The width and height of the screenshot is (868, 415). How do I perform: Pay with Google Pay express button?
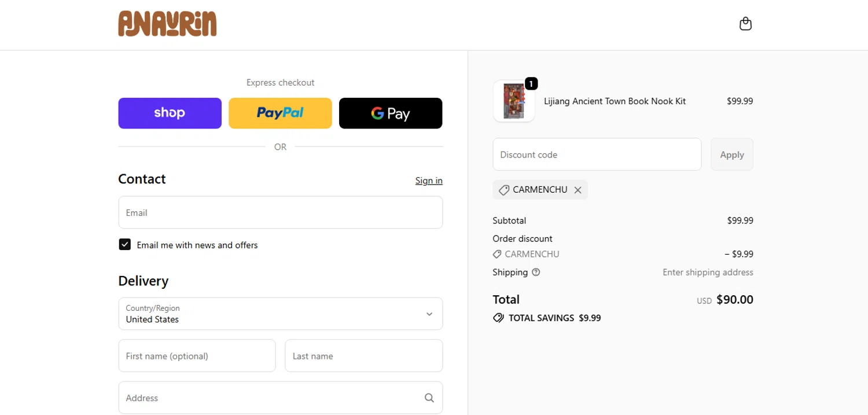(391, 113)
